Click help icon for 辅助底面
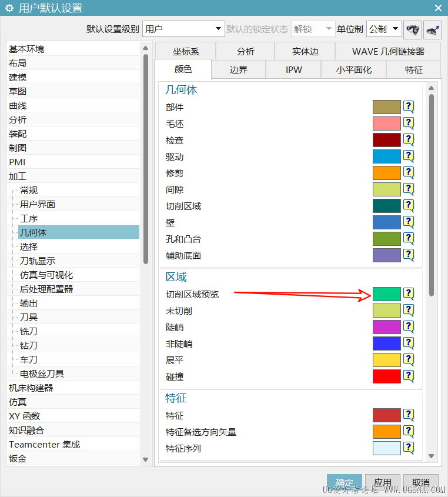This screenshot has width=448, height=497. tap(409, 255)
